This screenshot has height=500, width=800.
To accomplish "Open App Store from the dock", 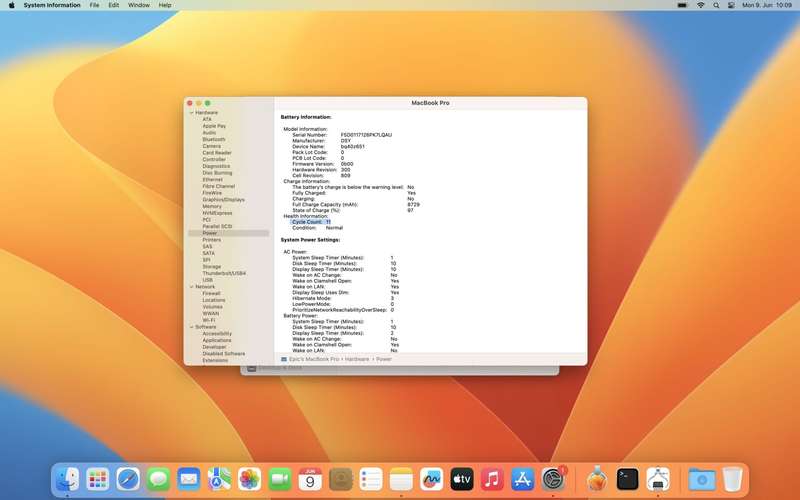I will click(522, 480).
